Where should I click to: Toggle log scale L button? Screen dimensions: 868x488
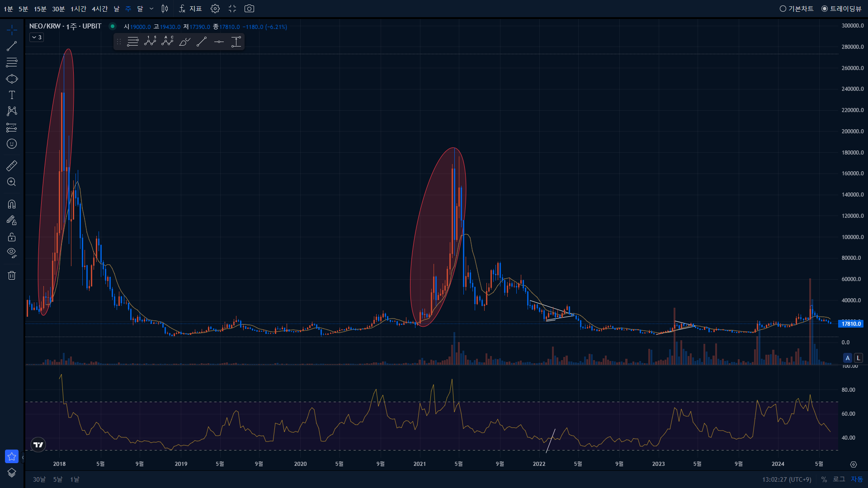pos(859,358)
